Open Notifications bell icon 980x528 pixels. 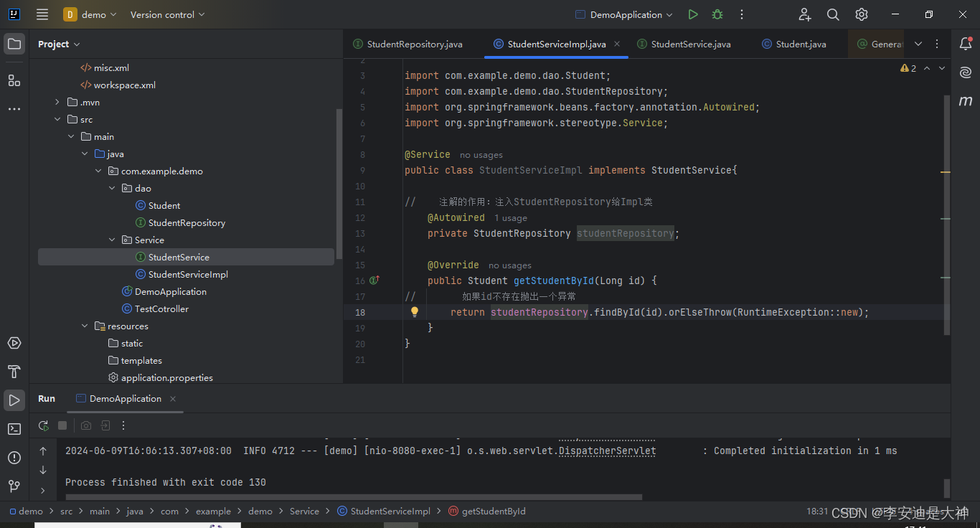tap(966, 44)
